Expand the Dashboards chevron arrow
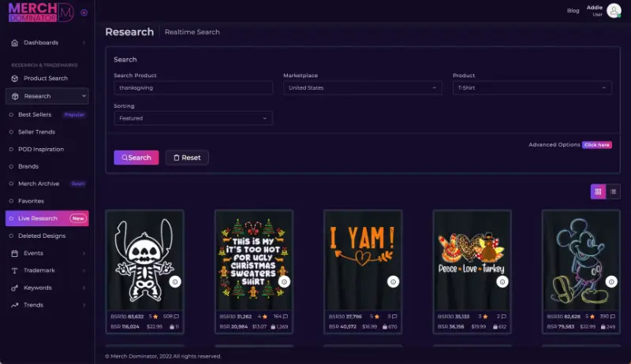The width and height of the screenshot is (631, 364). pyautogui.click(x=84, y=43)
